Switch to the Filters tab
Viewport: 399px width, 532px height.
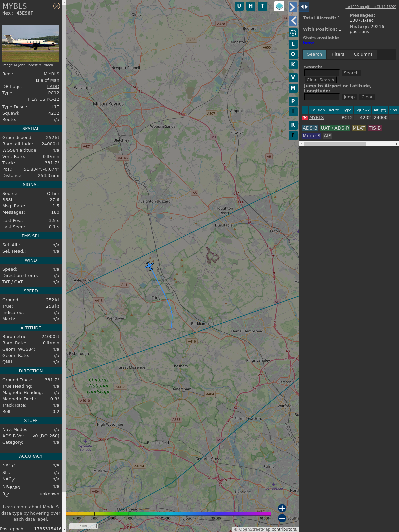pos(337,54)
